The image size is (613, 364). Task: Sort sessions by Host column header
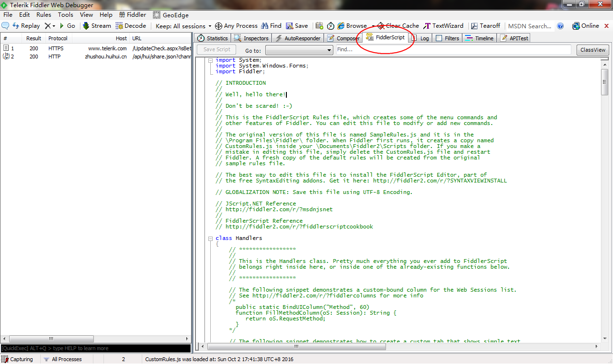[x=100, y=38]
